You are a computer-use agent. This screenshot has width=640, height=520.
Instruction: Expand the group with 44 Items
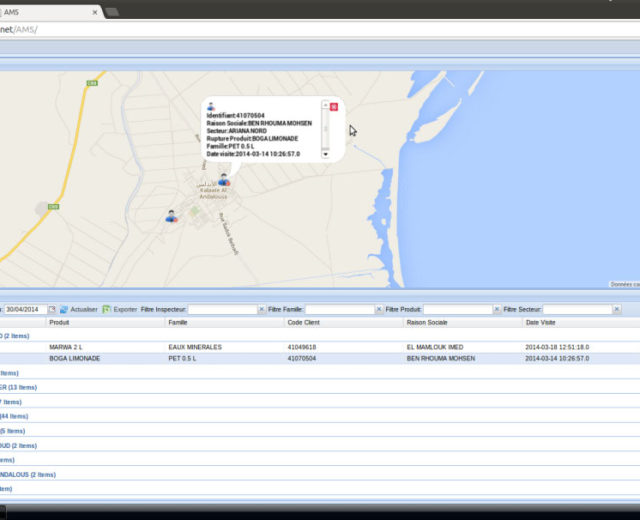tap(16, 416)
